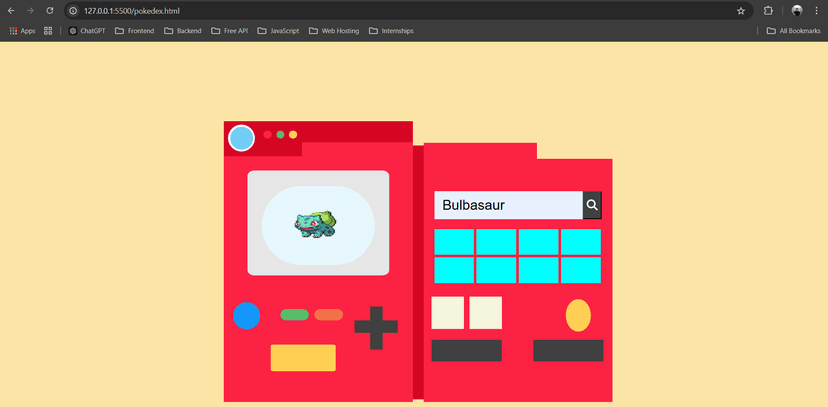The image size is (828, 407).
Task: Click the first cyan cell in top row
Action: pyautogui.click(x=454, y=242)
